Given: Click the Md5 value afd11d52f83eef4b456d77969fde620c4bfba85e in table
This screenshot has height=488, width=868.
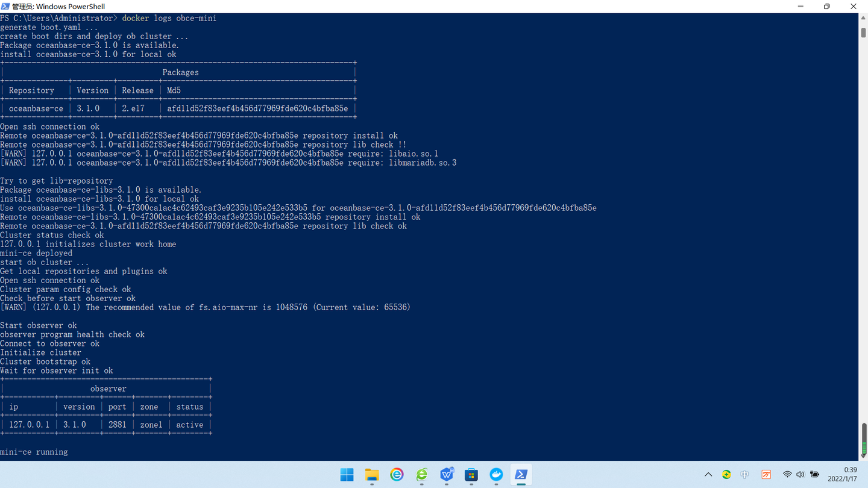Looking at the screenshot, I should click(x=257, y=108).
